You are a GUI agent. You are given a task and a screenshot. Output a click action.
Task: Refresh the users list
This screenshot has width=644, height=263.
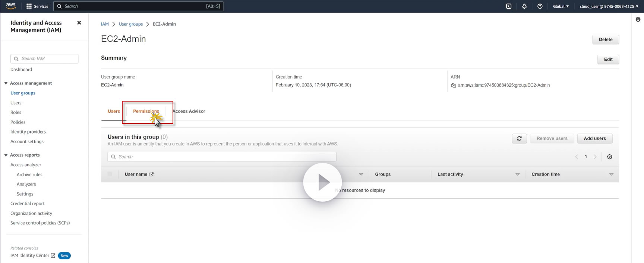519,138
